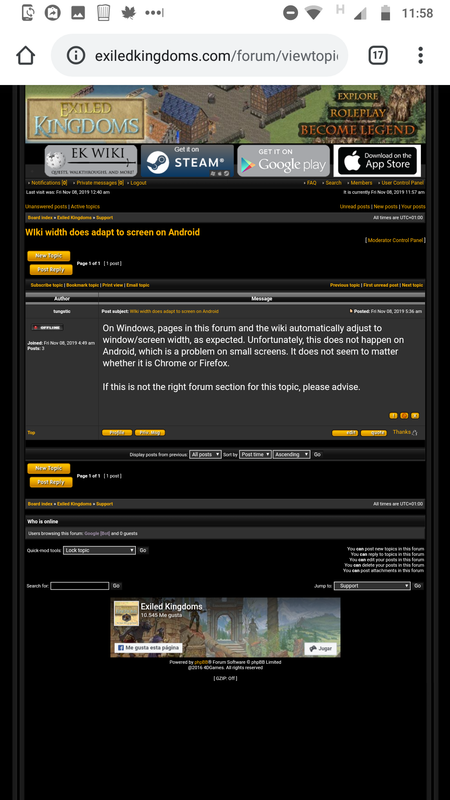Screen dimensions: 450x800
Task: Click Exiled Kingdoms in bottom breadcrumb
Action: coord(74,504)
